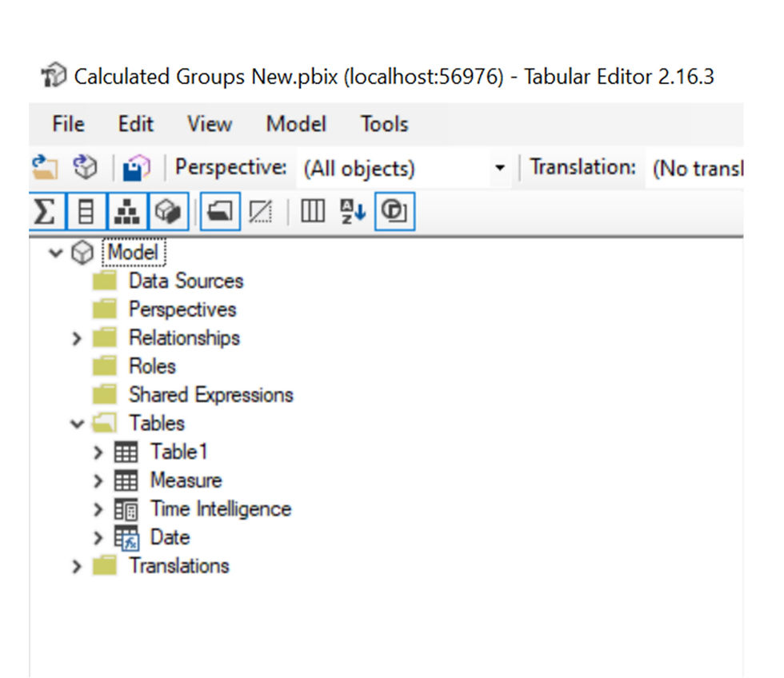784x678 pixels.
Task: Click the Data Sources folder icon
Action: pyautogui.click(x=105, y=281)
